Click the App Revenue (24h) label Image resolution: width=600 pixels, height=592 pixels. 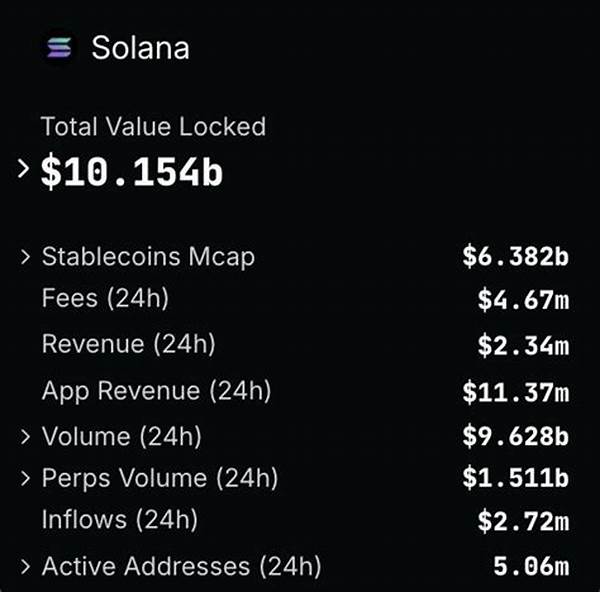pyautogui.click(x=156, y=390)
